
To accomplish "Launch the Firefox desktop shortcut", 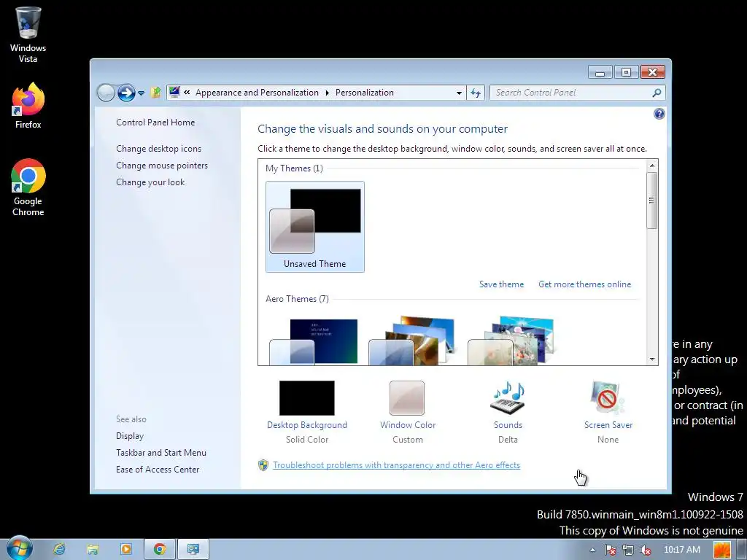I will [28, 106].
